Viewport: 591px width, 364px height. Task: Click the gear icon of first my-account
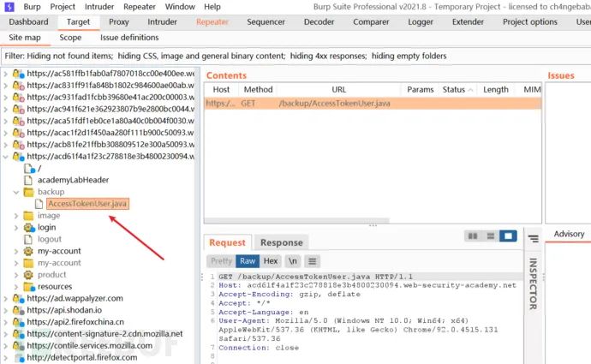[x=28, y=251]
